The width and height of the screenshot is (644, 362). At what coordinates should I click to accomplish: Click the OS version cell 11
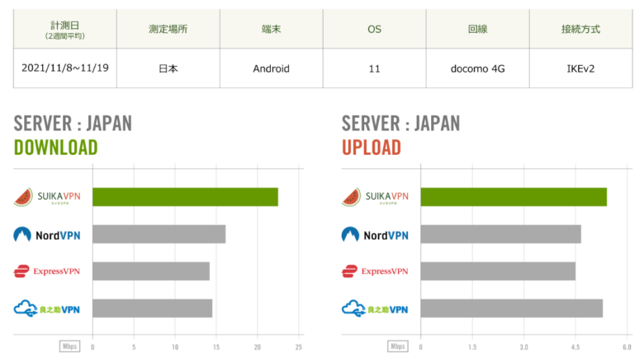click(x=374, y=68)
